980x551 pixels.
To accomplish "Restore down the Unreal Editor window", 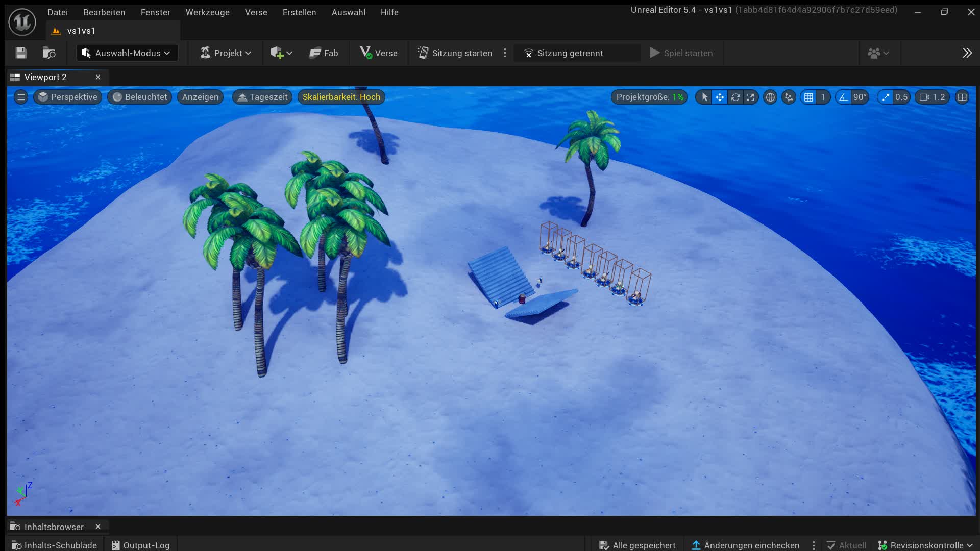I will click(x=944, y=12).
